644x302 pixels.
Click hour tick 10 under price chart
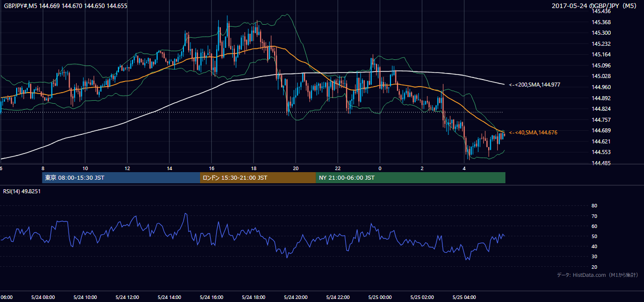[x=85, y=168]
